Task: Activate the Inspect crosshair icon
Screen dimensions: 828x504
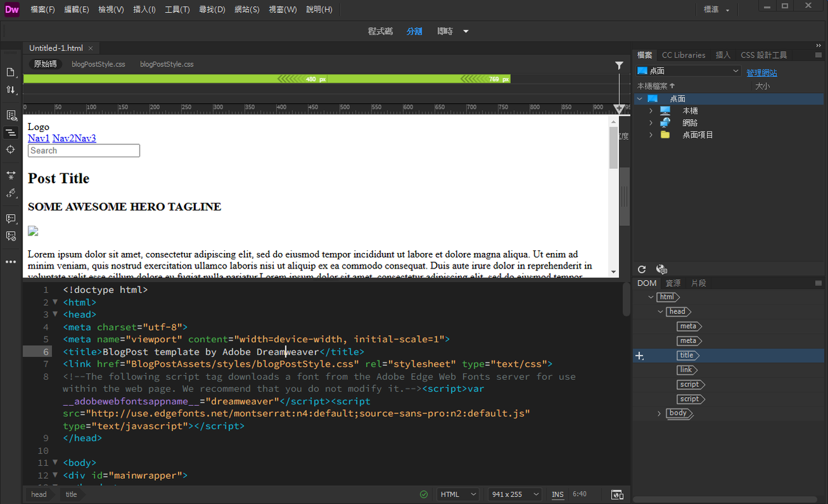Action: click(11, 149)
